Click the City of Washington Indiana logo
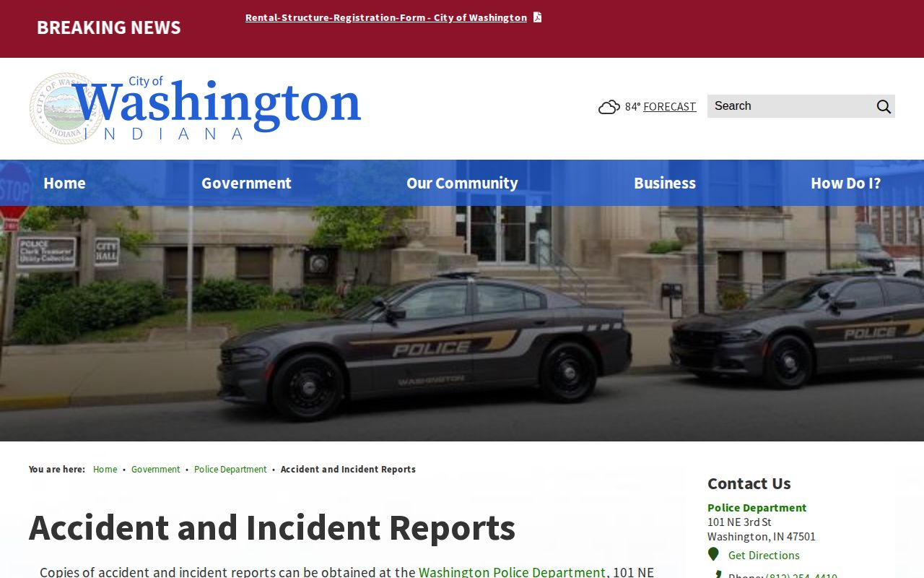The height and width of the screenshot is (578, 924). pos(195,108)
